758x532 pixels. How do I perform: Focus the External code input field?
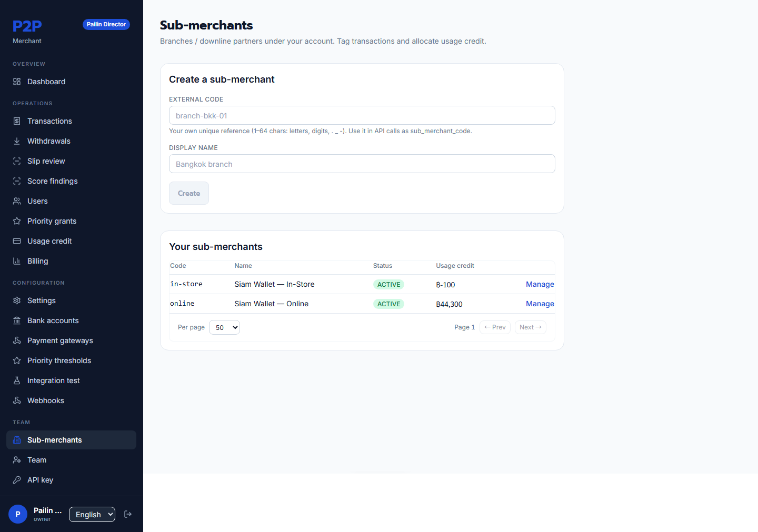362,115
